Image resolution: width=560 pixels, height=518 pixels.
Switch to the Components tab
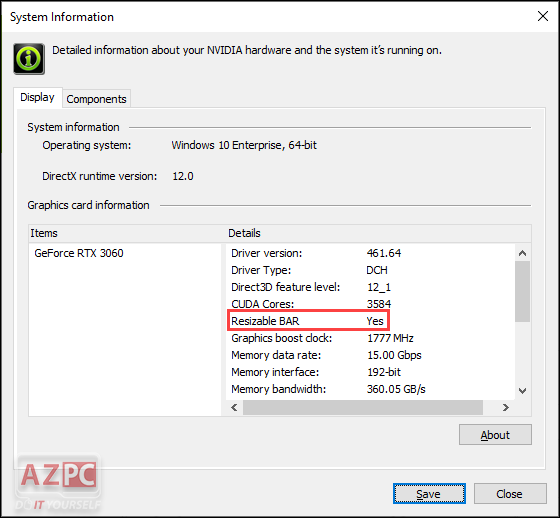pyautogui.click(x=96, y=99)
